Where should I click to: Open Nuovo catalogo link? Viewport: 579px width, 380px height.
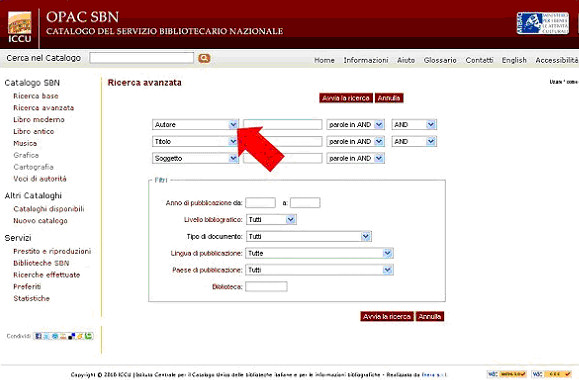click(40, 221)
